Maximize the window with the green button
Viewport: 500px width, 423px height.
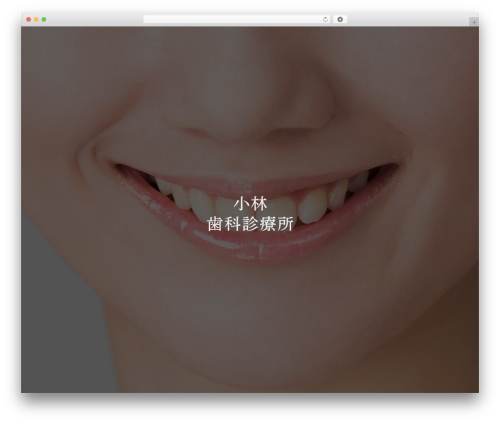44,20
